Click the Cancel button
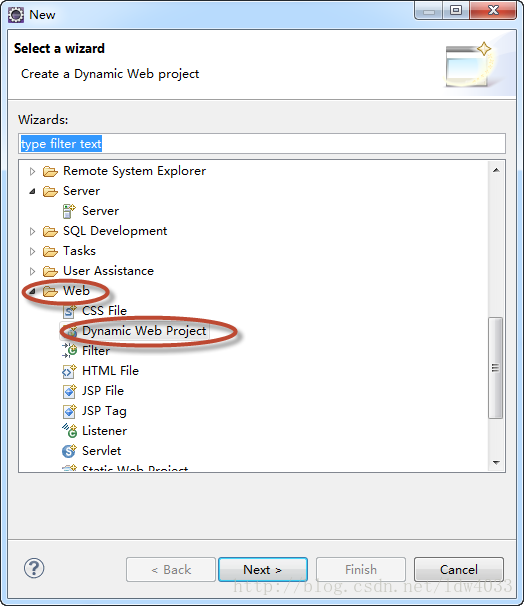Viewport: 524px width, 606px height. [x=459, y=569]
